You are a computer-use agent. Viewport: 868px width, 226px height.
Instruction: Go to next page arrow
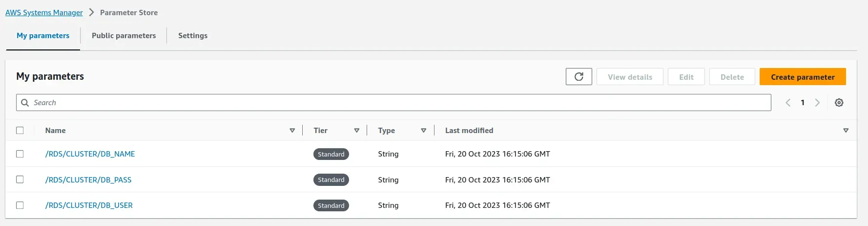tap(817, 103)
